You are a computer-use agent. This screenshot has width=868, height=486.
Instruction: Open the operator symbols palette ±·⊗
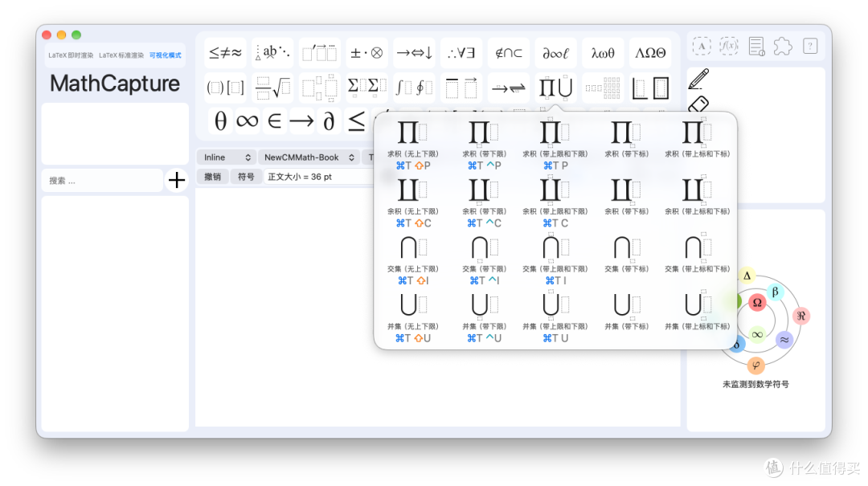pos(367,53)
